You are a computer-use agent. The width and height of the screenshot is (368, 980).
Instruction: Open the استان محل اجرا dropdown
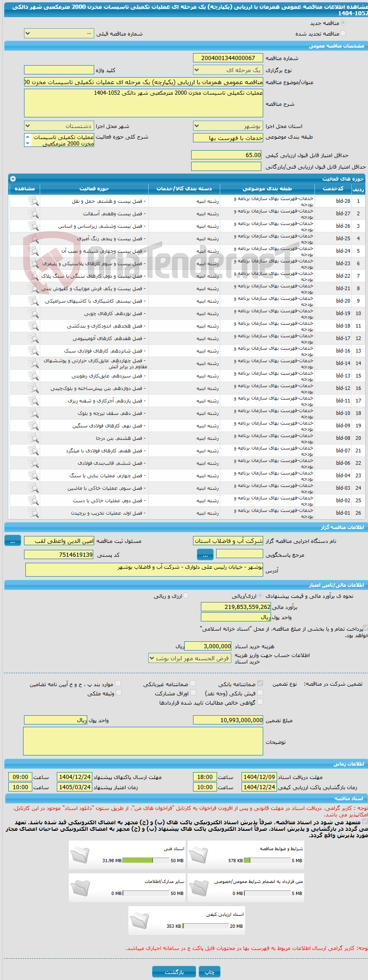pos(228,126)
